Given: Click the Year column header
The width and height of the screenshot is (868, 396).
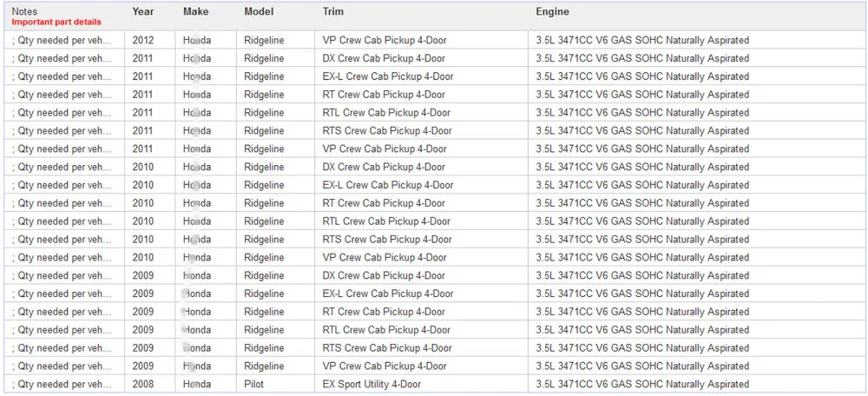Looking at the screenshot, I should click(x=143, y=11).
